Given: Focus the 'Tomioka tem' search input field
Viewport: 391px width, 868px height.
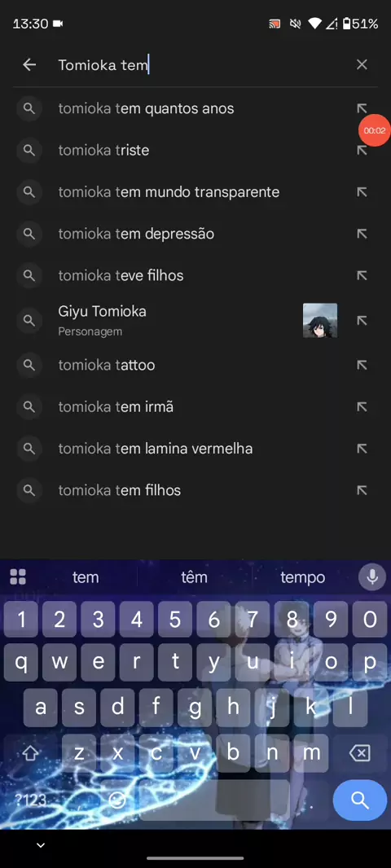Looking at the screenshot, I should coord(200,65).
